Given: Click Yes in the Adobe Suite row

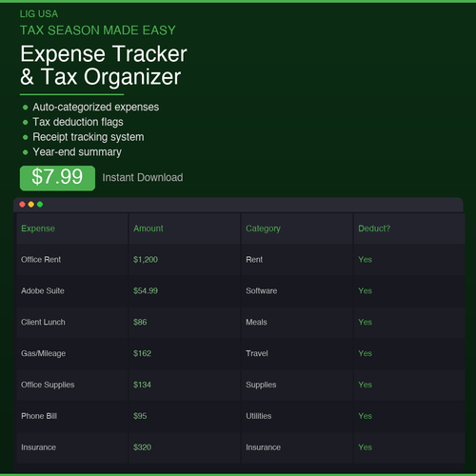Looking at the screenshot, I should click(x=365, y=291).
